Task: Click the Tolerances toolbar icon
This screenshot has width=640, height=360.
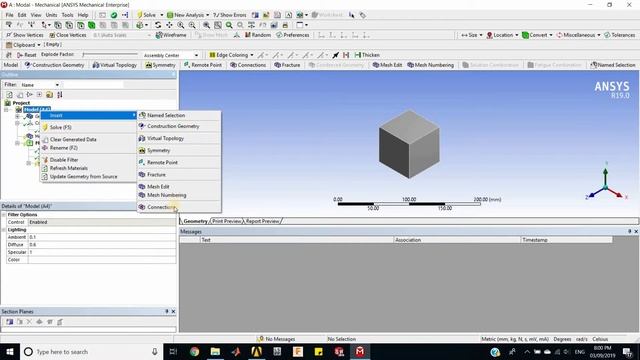Action: click(619, 35)
